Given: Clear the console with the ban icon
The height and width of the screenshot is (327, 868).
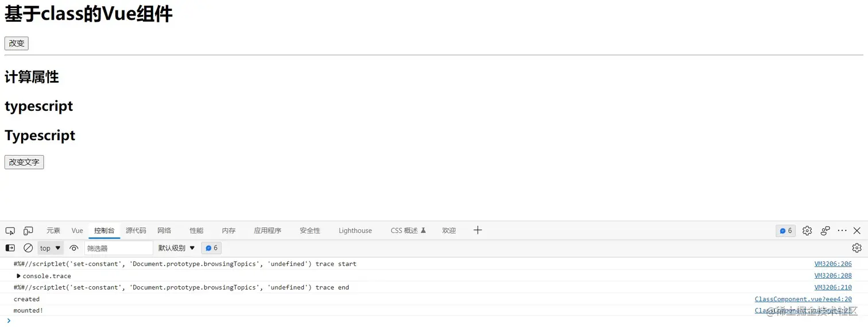Looking at the screenshot, I should 28,248.
